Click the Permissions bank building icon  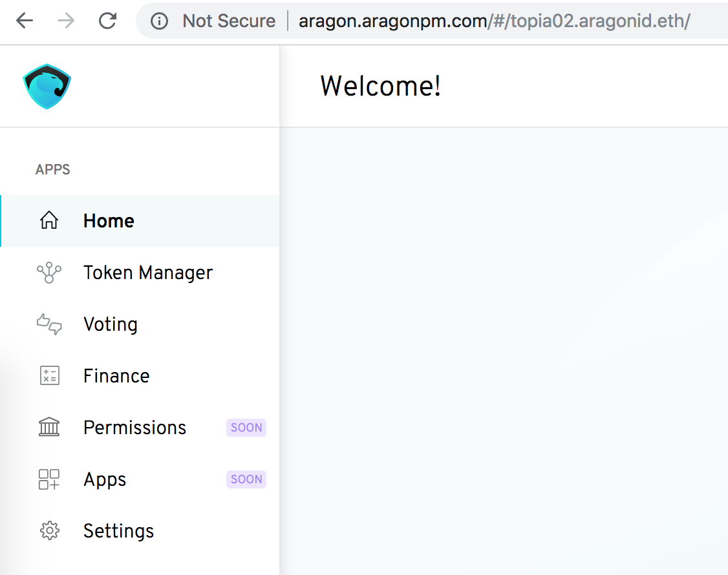[48, 427]
